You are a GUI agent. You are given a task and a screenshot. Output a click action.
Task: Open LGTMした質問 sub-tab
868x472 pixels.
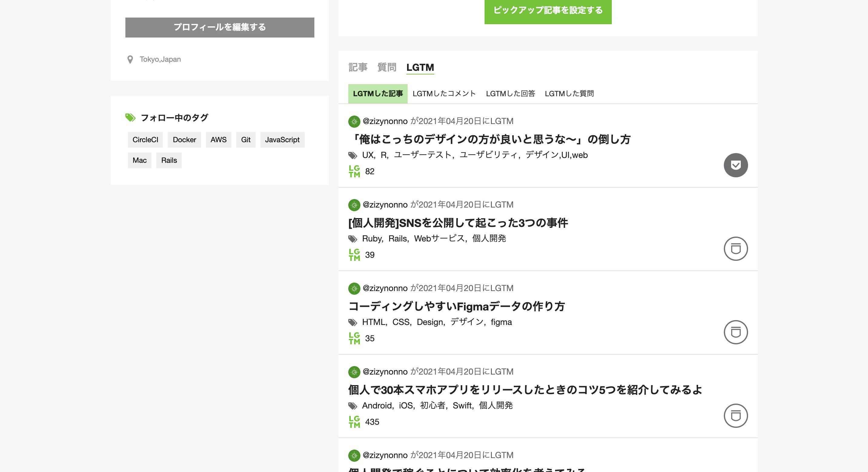569,93
